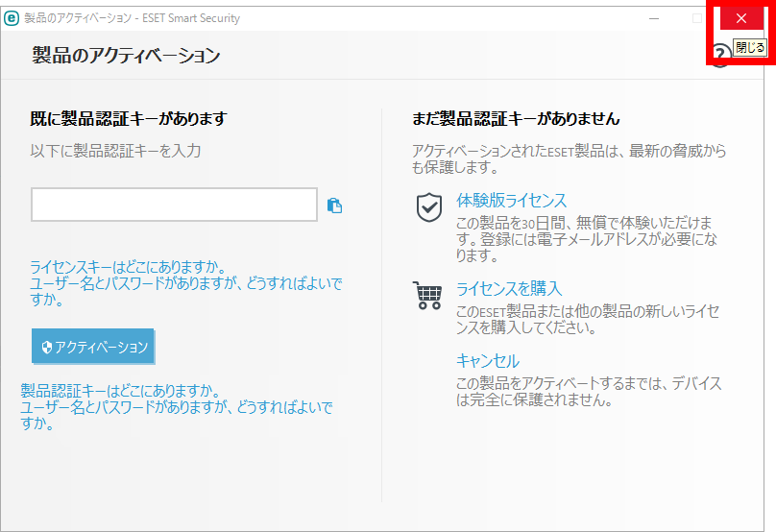Click the キャンセル link

click(488, 361)
